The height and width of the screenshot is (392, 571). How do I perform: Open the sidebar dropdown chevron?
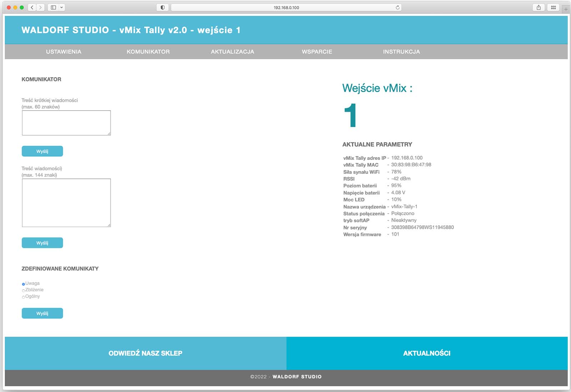62,7
